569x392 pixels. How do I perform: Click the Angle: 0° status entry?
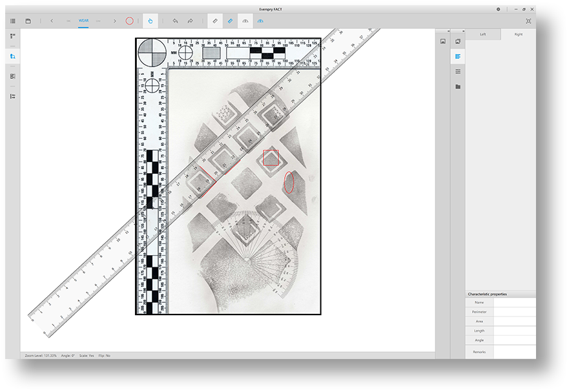68,356
